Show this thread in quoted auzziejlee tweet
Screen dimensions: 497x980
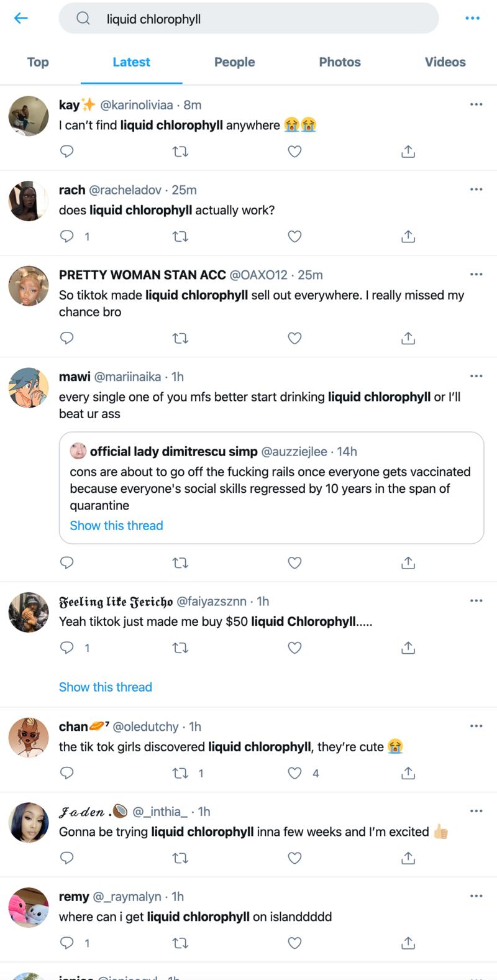click(x=116, y=526)
